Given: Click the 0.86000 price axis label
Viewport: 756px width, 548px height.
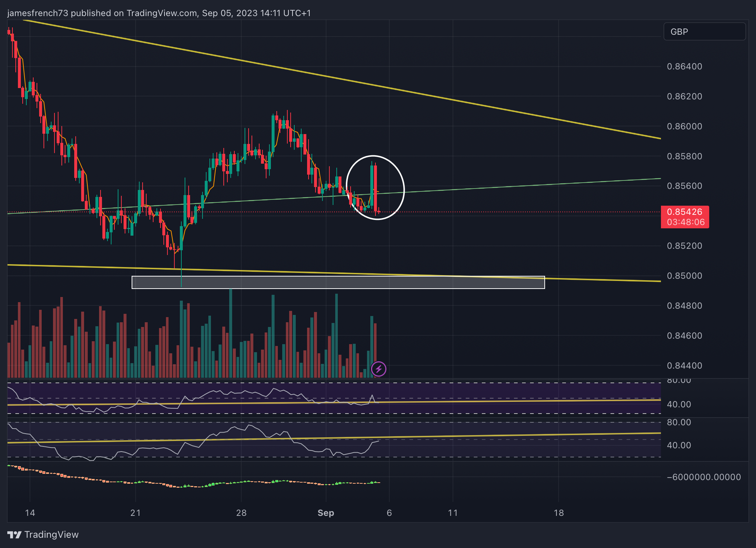Looking at the screenshot, I should tap(684, 126).
